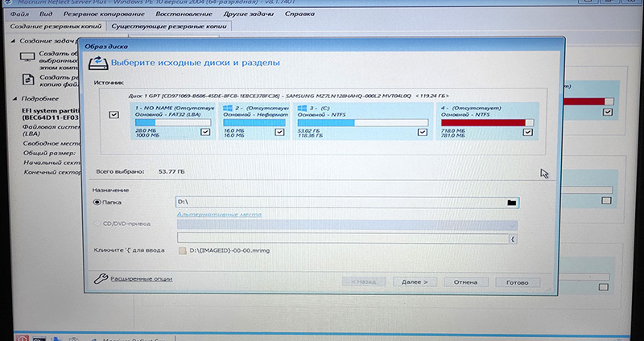Click the file backup icon in task sidebar
Screen dimensions: 644x341
(27, 79)
